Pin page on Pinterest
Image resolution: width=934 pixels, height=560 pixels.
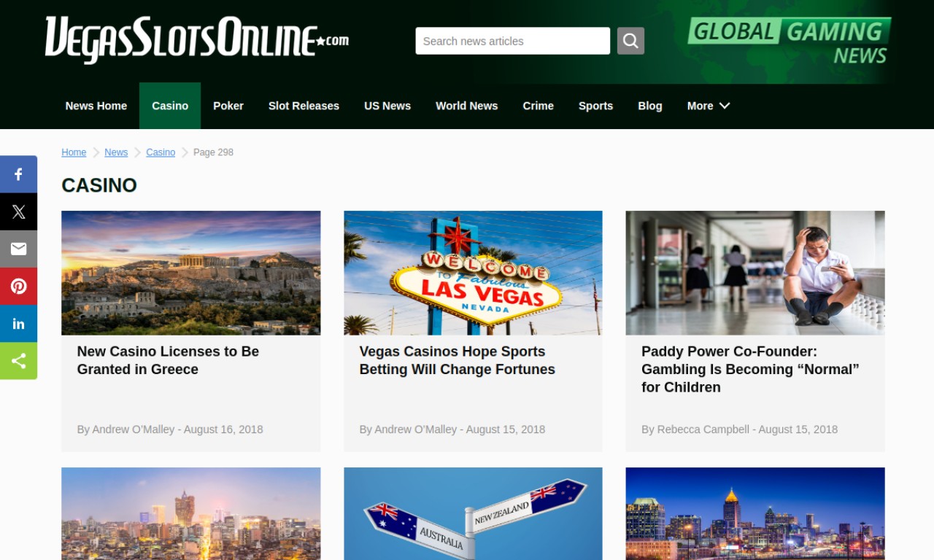(x=18, y=287)
